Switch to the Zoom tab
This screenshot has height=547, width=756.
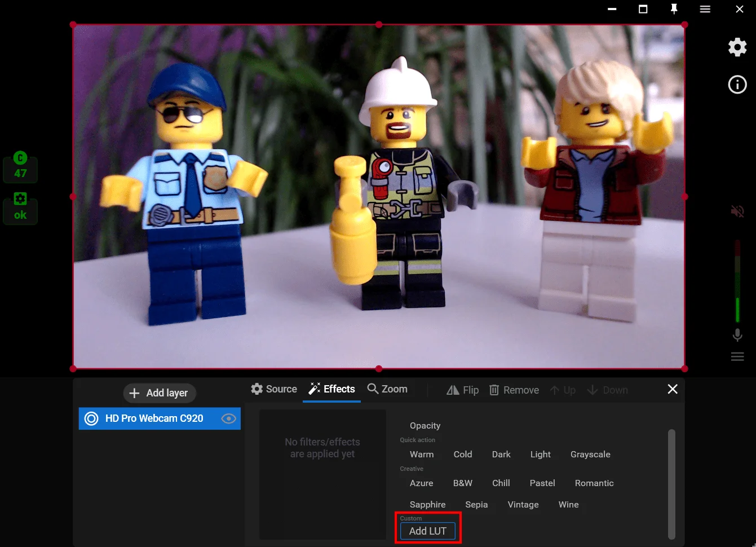tap(387, 389)
